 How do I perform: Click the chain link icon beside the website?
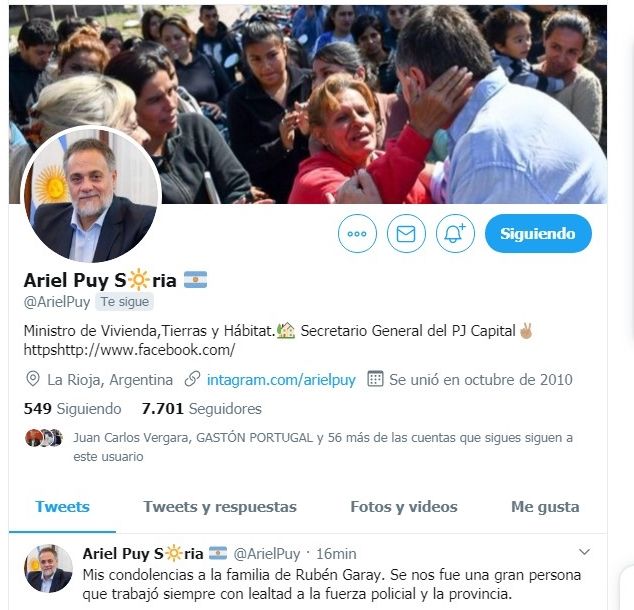pyautogui.click(x=192, y=379)
